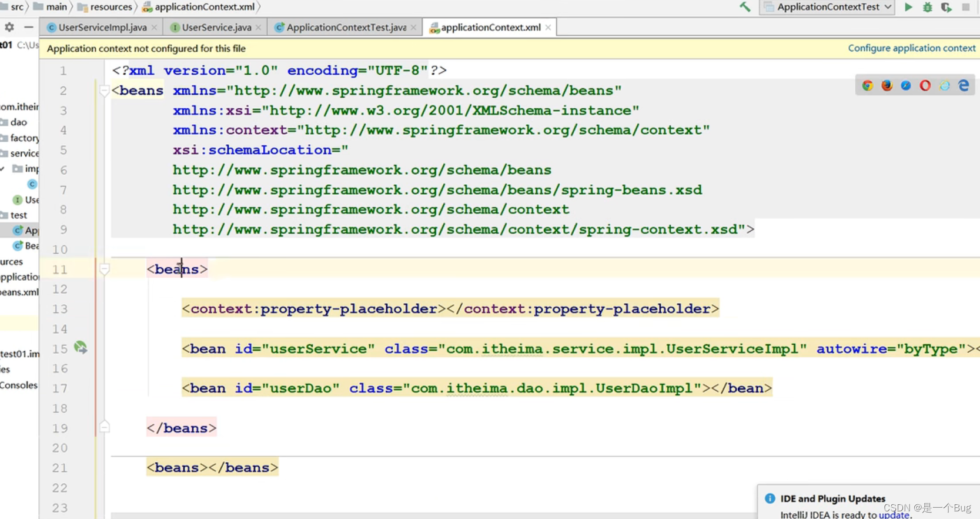Viewport: 980px width, 519px height.
Task: Close the UserServiceImpl.java tab
Action: 154,28
